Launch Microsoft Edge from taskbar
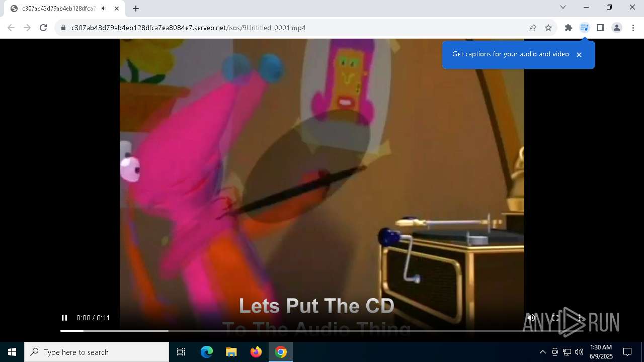Image resolution: width=644 pixels, height=362 pixels. tap(207, 352)
